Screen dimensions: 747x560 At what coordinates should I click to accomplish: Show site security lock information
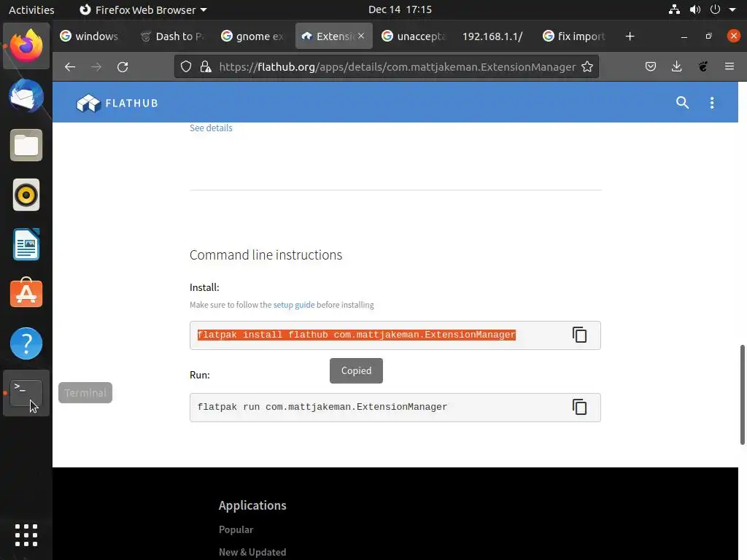[x=206, y=66]
